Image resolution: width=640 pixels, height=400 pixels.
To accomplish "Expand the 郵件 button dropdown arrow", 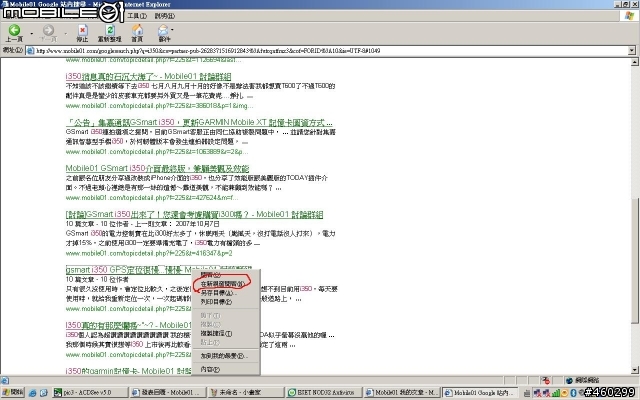I will [x=173, y=29].
